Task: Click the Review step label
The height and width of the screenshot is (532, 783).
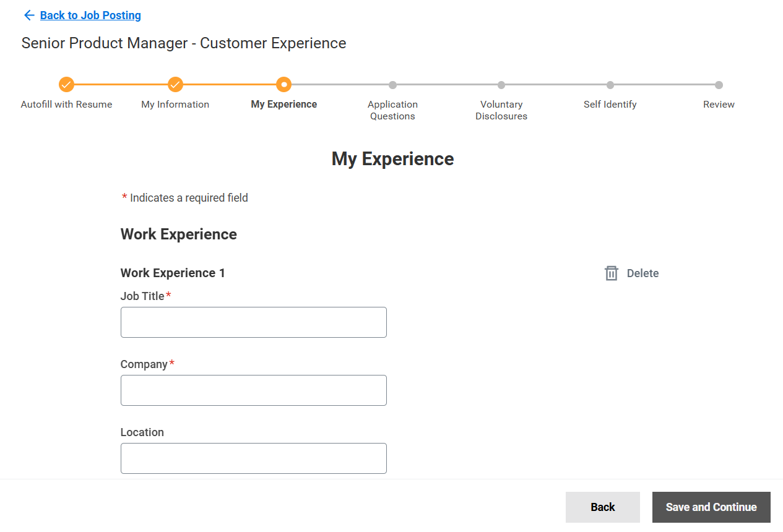Action: pyautogui.click(x=719, y=105)
